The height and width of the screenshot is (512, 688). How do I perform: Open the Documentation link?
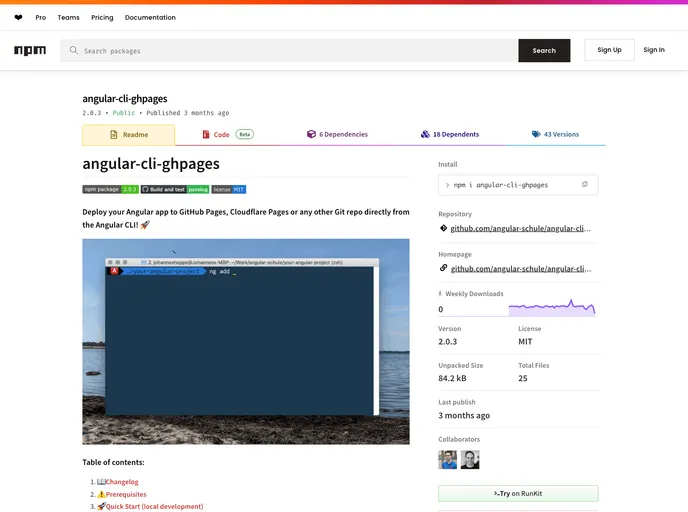pyautogui.click(x=150, y=18)
